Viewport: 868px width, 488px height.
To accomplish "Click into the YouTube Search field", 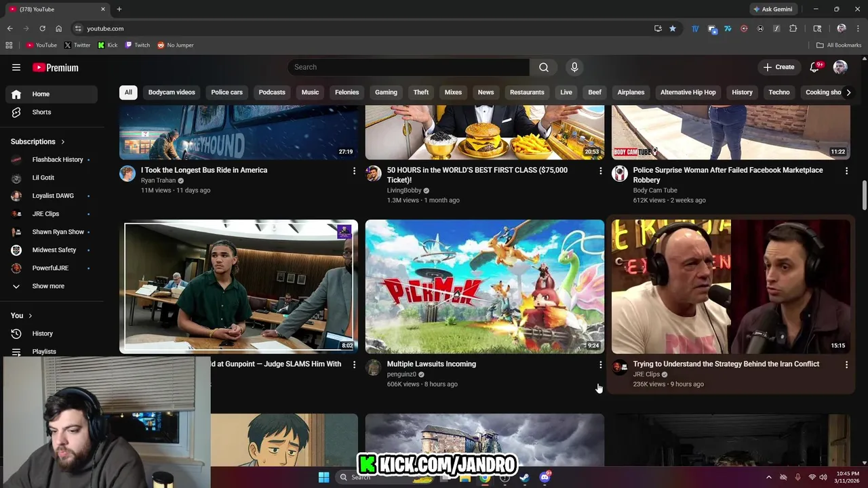I will pyautogui.click(x=408, y=67).
